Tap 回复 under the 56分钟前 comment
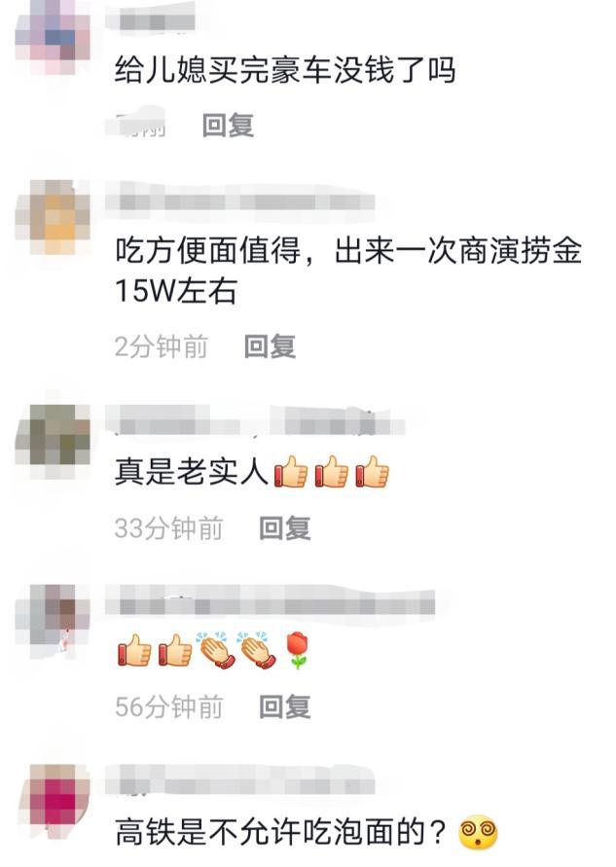Screen dimensions: 616x867 285,707
